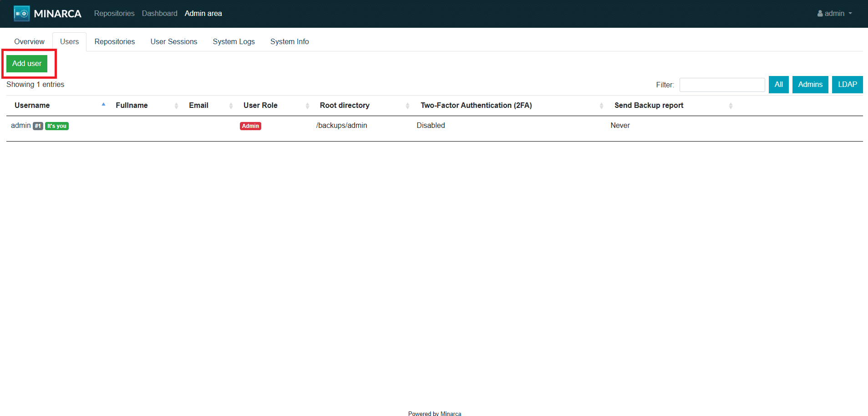Sort by Email column arrows

point(231,106)
